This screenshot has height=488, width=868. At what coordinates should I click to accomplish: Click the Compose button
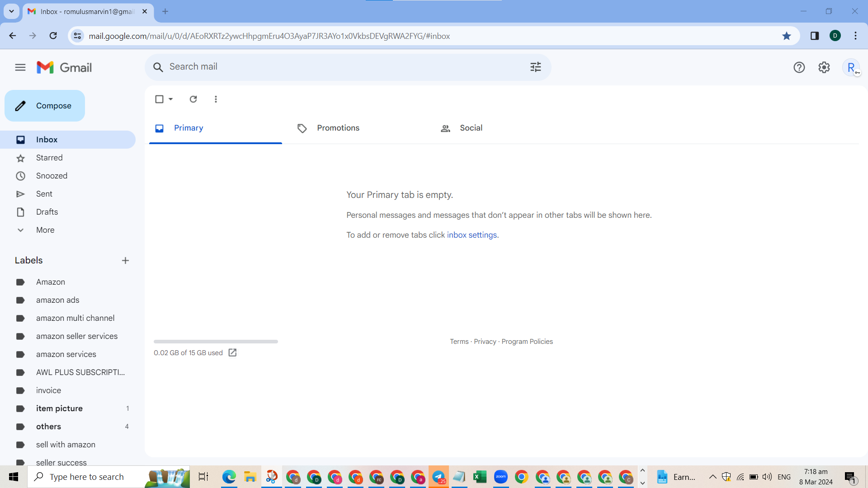(x=45, y=106)
